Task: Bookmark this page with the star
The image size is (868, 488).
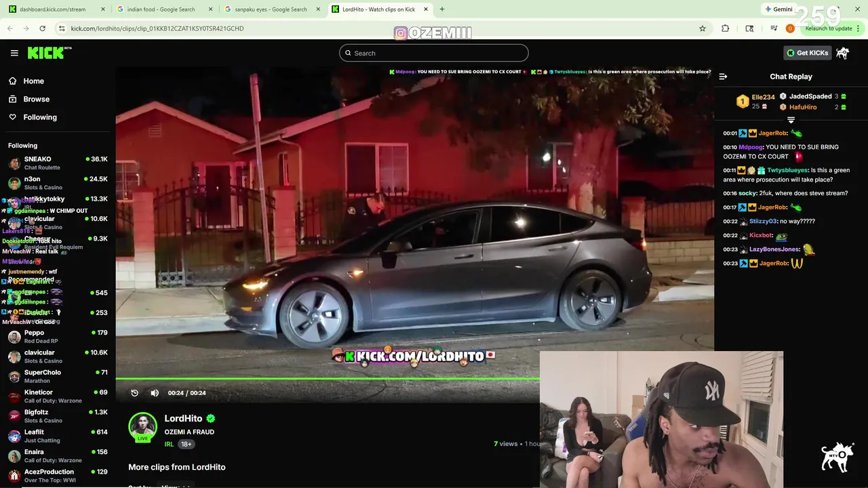Action: point(703,28)
